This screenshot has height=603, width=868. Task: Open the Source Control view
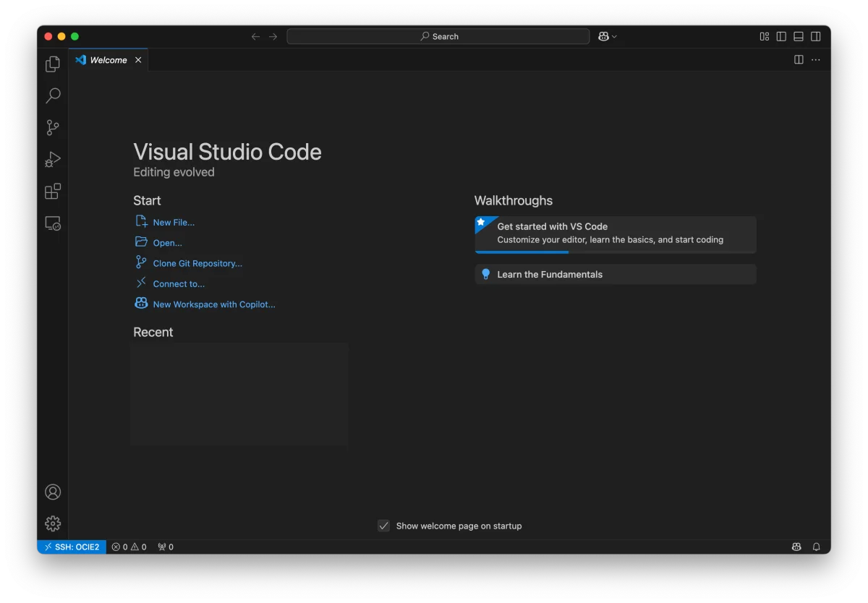pos(53,127)
